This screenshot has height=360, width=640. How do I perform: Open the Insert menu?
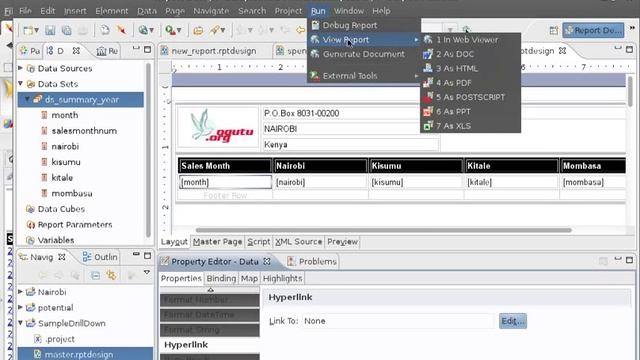75,11
